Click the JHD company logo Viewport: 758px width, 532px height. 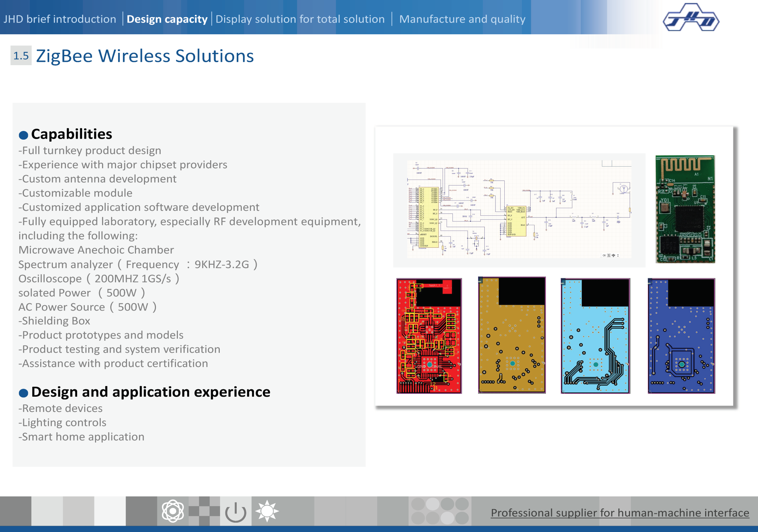pos(691,18)
